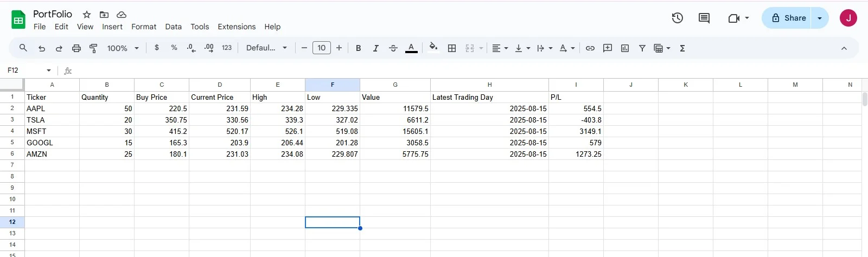868x257 pixels.
Task: Open the fill color picker
Action: 433,48
